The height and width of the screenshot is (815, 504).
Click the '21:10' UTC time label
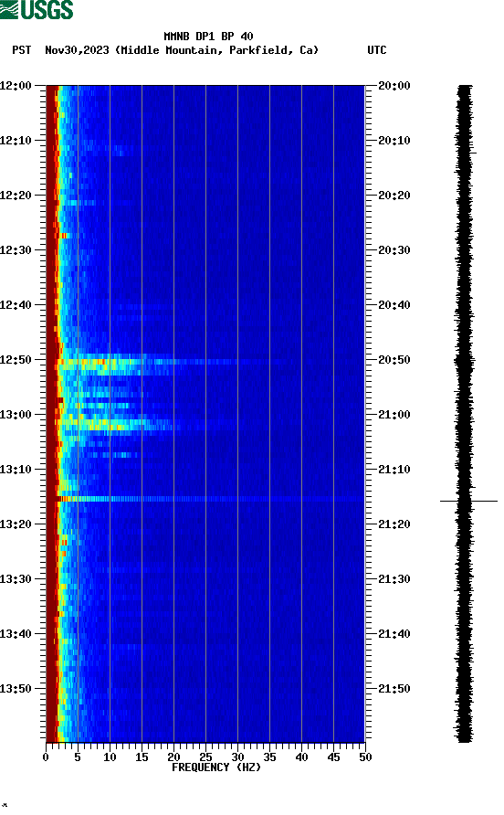tap(394, 470)
